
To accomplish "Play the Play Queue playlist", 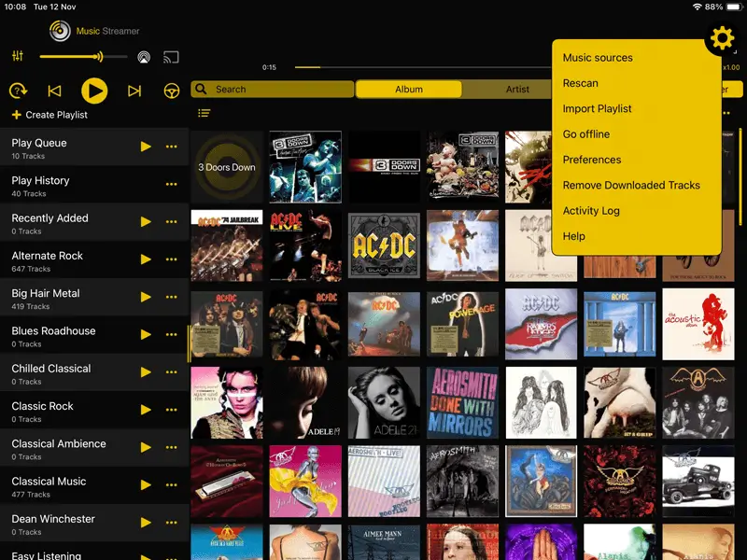I will click(146, 147).
